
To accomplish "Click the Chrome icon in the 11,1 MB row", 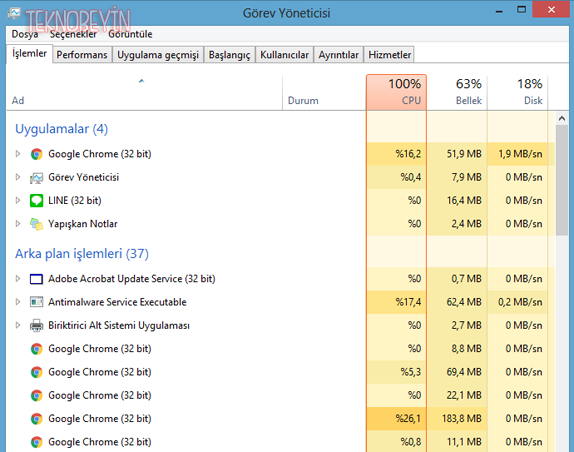I will [x=36, y=442].
